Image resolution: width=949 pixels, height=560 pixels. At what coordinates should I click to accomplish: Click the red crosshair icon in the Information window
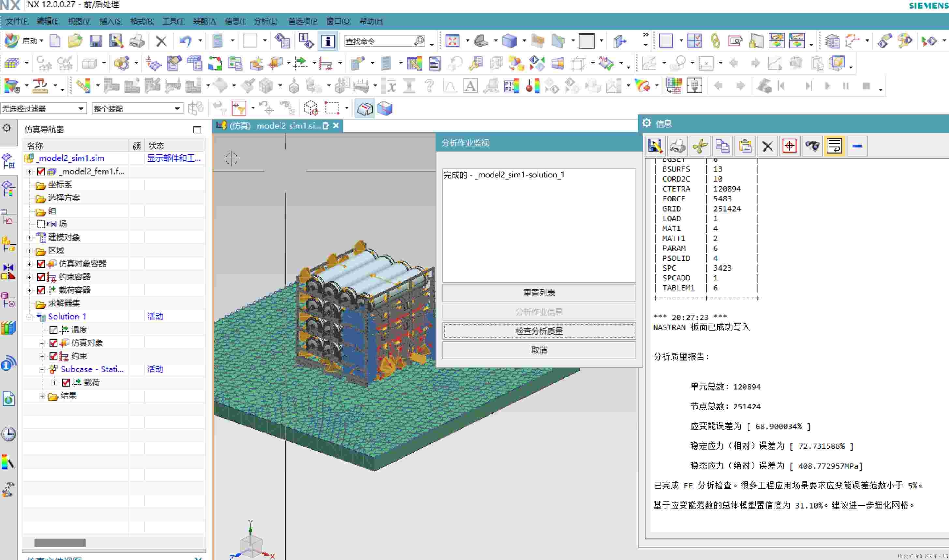coord(789,146)
